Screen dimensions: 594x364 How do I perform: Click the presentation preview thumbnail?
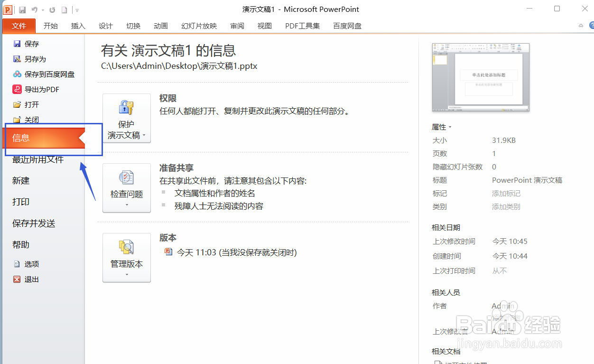[x=481, y=77]
